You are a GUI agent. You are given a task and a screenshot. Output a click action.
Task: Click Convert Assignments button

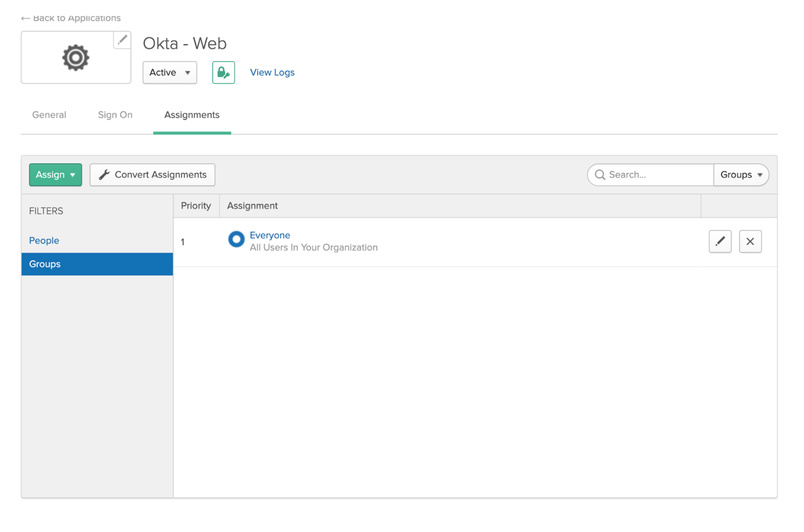[152, 175]
